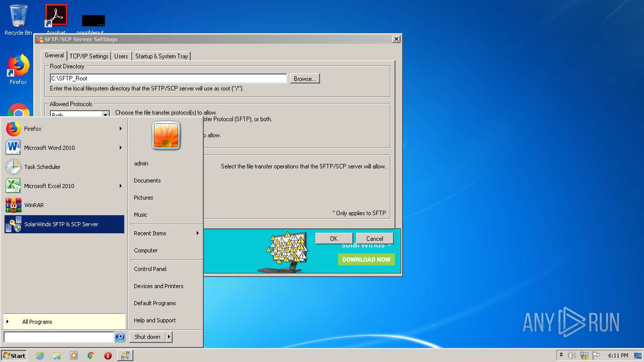Open volume speaker tray icon
Screen dimensions: 644x362
pyautogui.click(x=572, y=355)
